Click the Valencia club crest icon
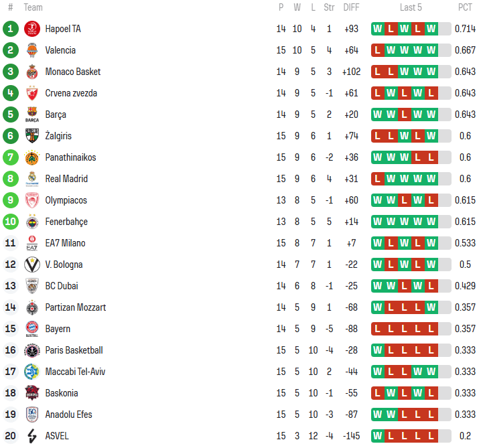481x448 pixels. point(32,50)
